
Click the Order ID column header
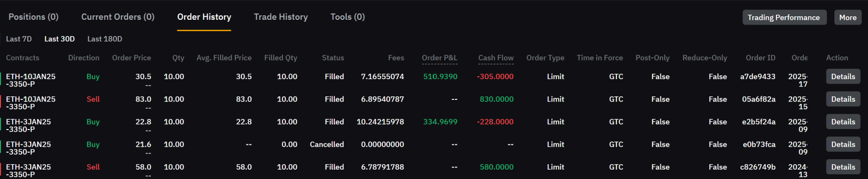[760, 58]
